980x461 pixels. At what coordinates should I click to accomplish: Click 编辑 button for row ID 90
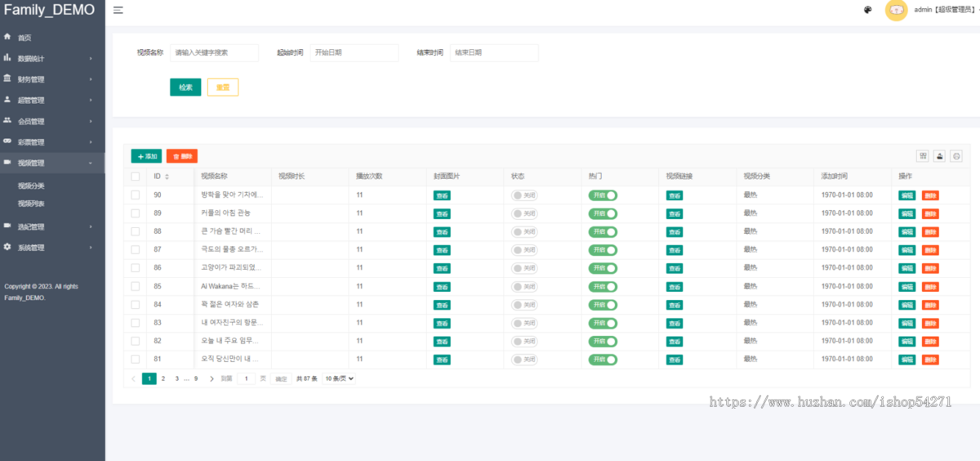coord(907,195)
